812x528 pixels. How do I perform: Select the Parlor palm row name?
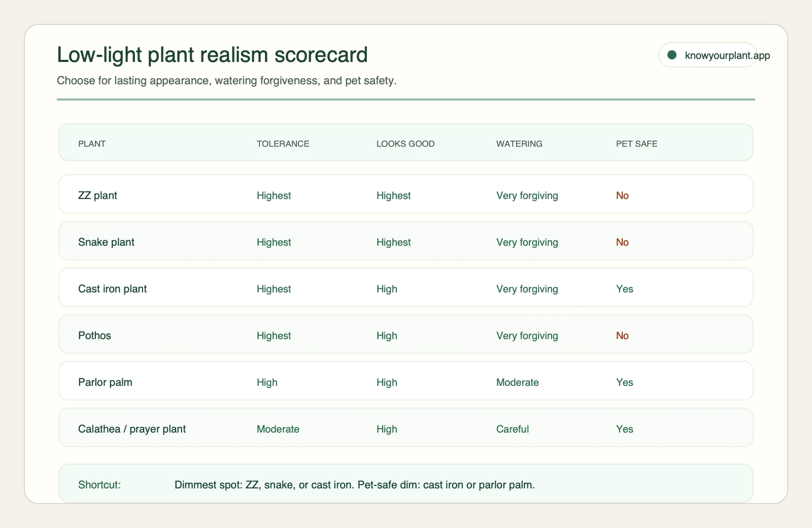tap(105, 382)
